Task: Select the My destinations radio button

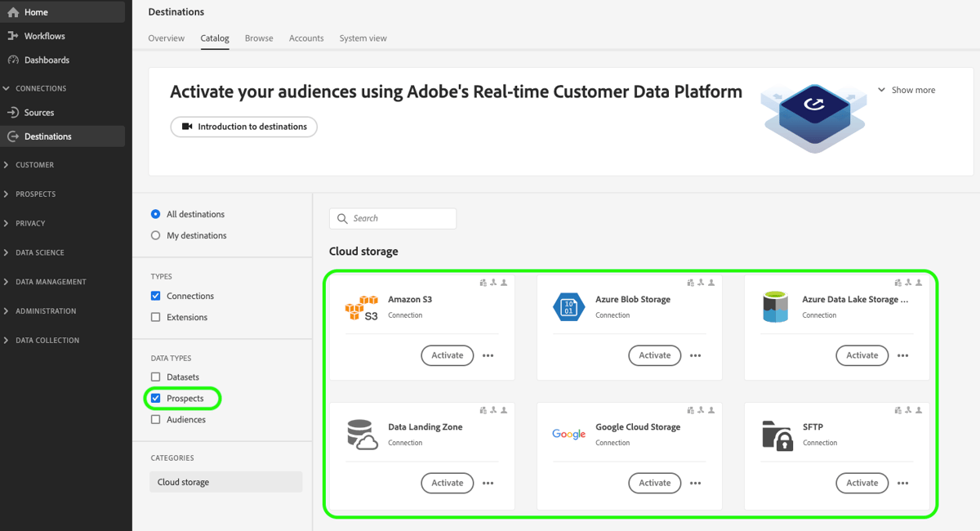Action: click(154, 235)
